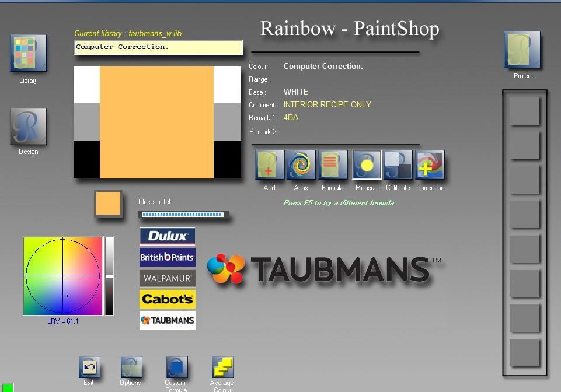561x392 pixels.
Task: Open the Project icon
Action: click(x=522, y=50)
